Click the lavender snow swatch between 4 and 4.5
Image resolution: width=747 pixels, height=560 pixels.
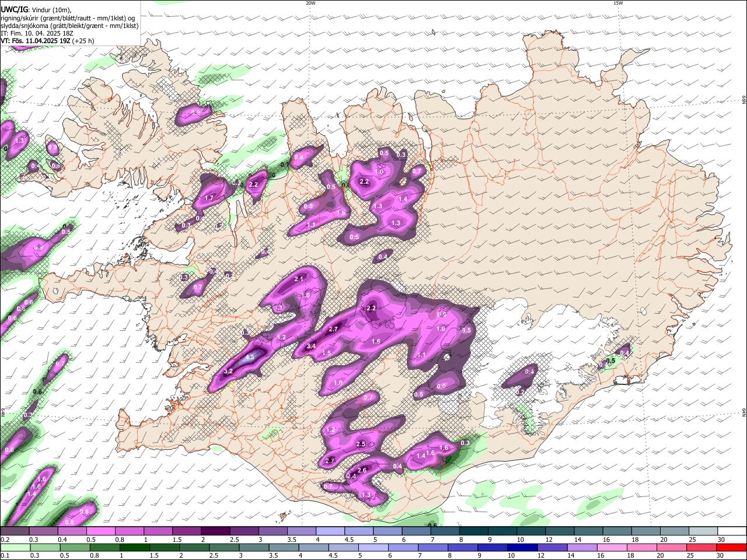330,531
